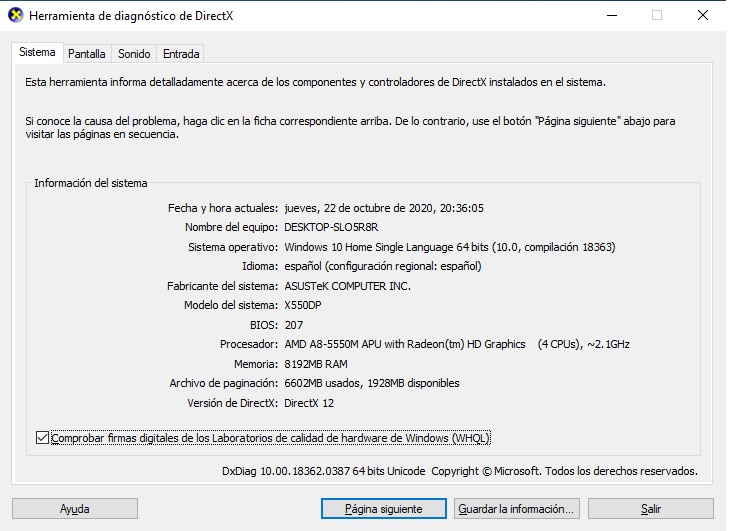Switch to the Entrada tab
This screenshot has height=531, width=729.
[x=181, y=54]
